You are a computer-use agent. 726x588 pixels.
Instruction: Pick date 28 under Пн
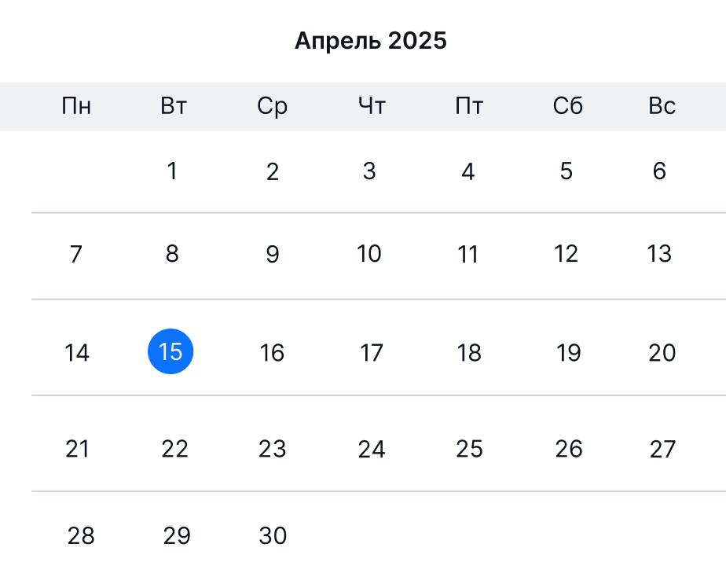click(81, 535)
